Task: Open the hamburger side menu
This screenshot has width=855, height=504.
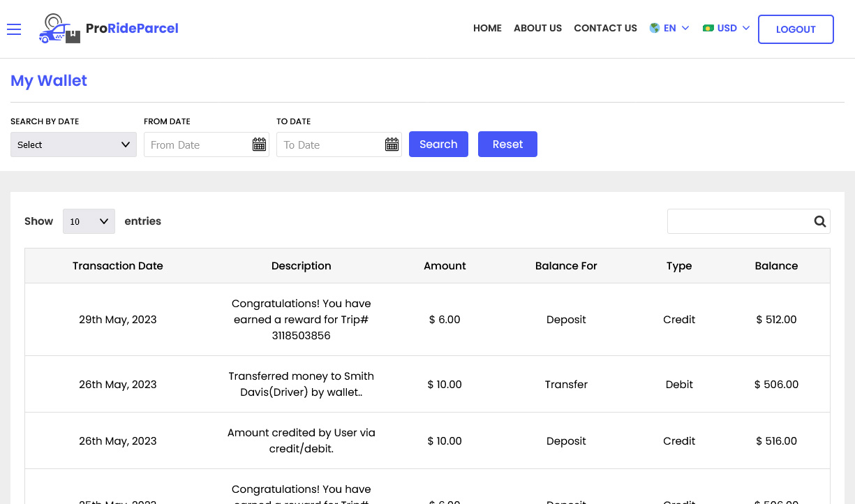Action: click(x=14, y=29)
